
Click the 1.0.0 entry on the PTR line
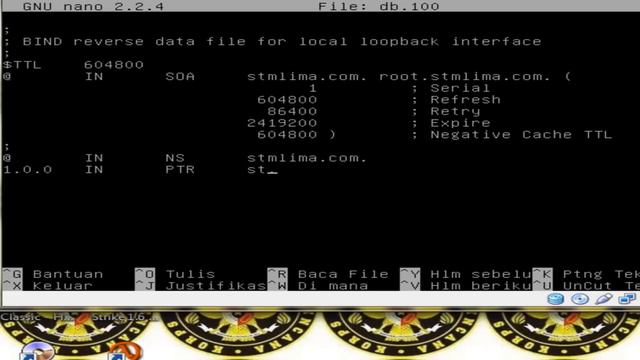[x=28, y=169]
